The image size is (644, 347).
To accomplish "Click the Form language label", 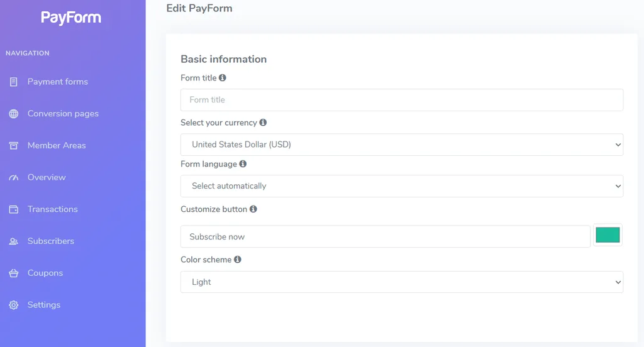I will pyautogui.click(x=209, y=164).
